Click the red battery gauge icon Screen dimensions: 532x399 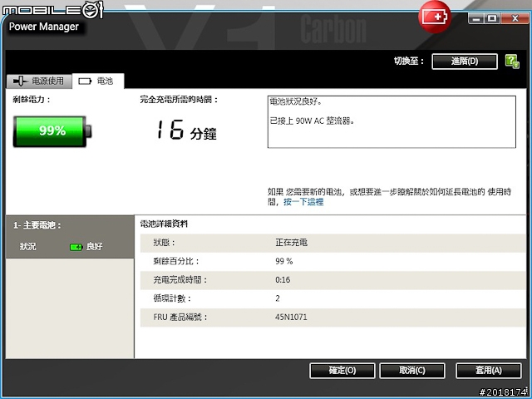(x=435, y=17)
